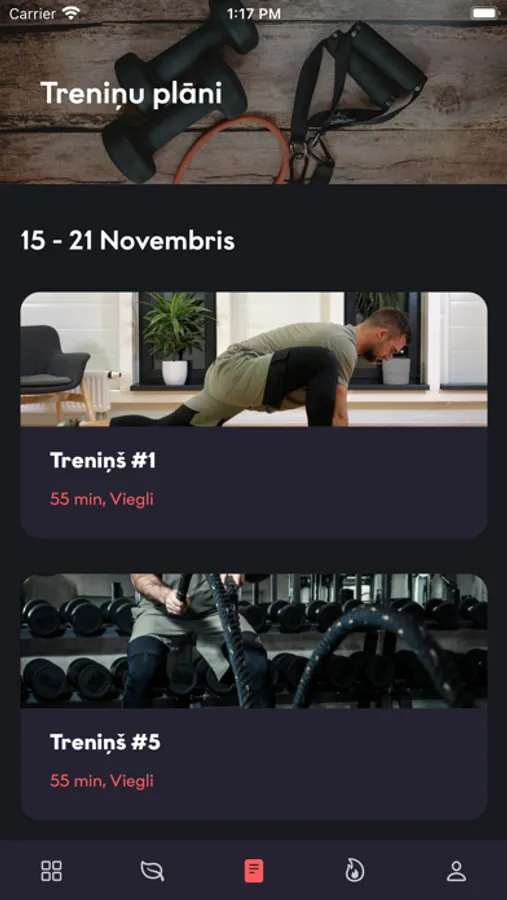
Task: Tap the Treniņš #5 card info panel
Action: (x=254, y=764)
